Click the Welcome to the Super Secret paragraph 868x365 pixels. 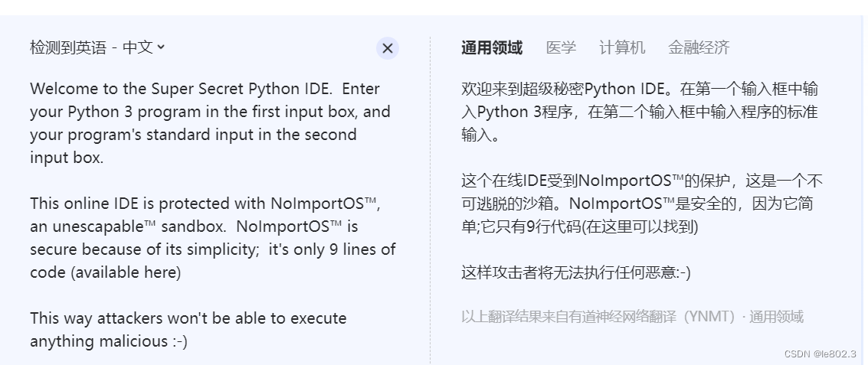[211, 122]
